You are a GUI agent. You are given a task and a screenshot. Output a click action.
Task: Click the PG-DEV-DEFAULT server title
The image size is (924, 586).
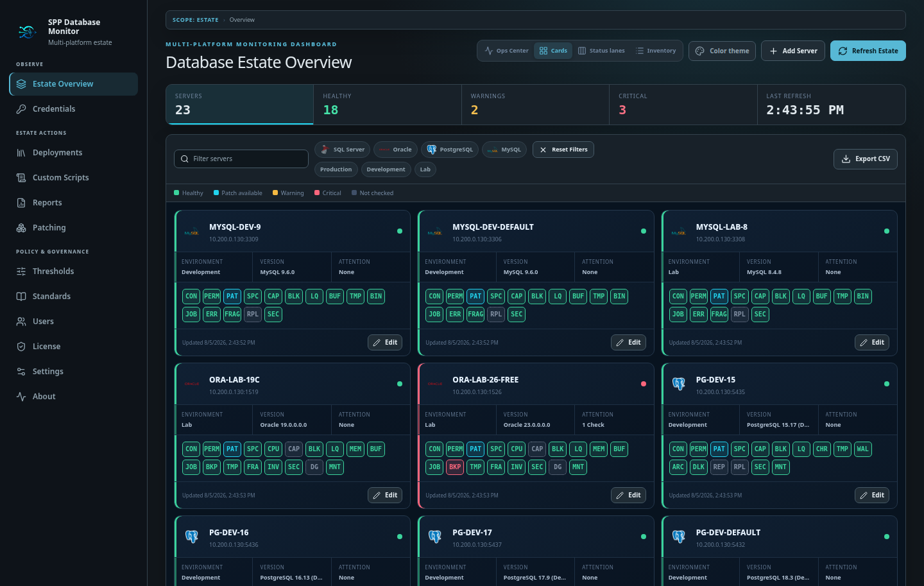tap(728, 533)
